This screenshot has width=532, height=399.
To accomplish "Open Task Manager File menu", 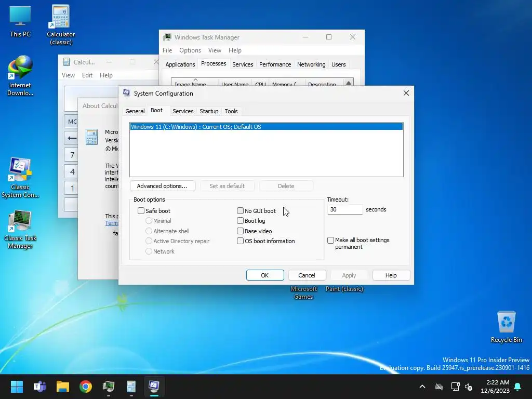I will pyautogui.click(x=167, y=50).
